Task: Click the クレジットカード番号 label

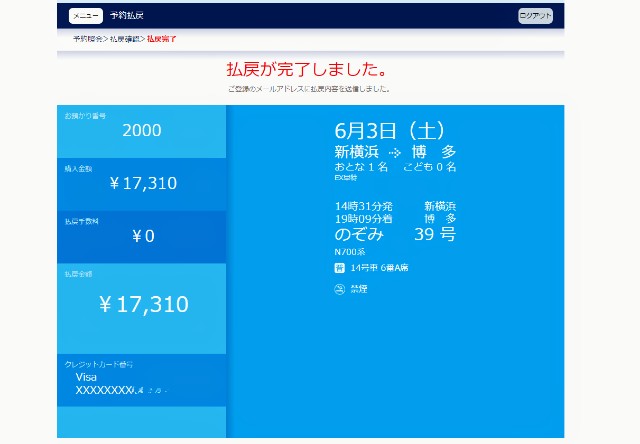Action: pyautogui.click(x=99, y=364)
